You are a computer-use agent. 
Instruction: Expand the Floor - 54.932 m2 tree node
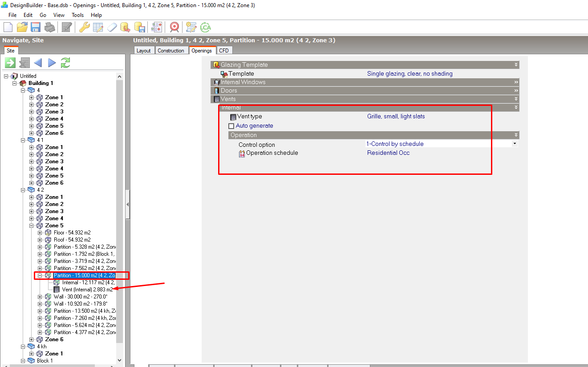40,233
